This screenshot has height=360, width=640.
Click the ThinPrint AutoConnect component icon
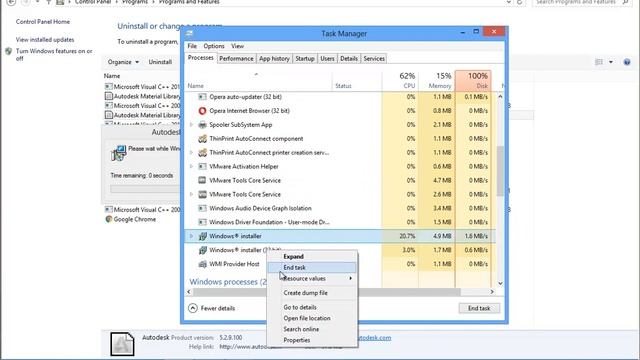coord(202,138)
